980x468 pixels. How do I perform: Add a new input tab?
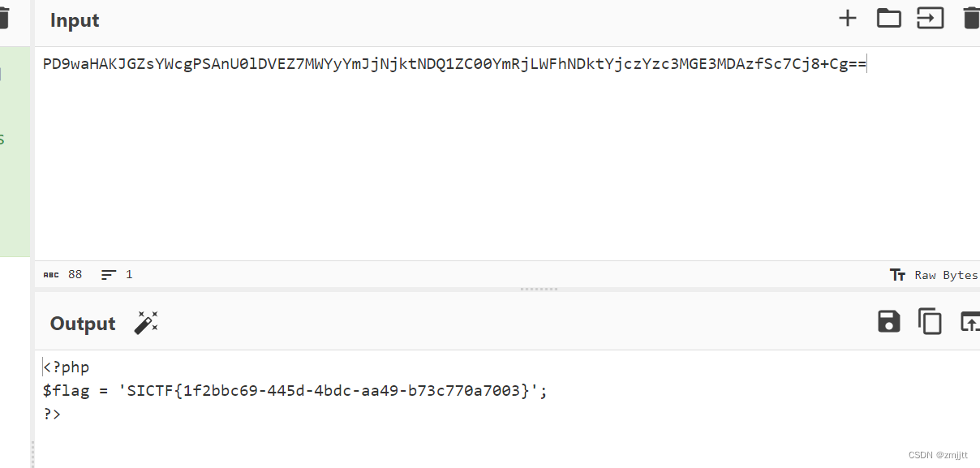(847, 17)
